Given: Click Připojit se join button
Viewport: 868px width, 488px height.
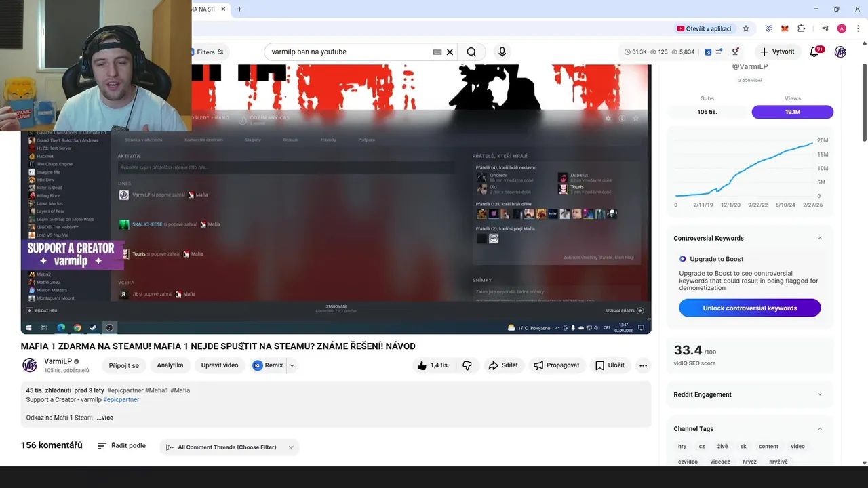Looking at the screenshot, I should tap(123, 365).
